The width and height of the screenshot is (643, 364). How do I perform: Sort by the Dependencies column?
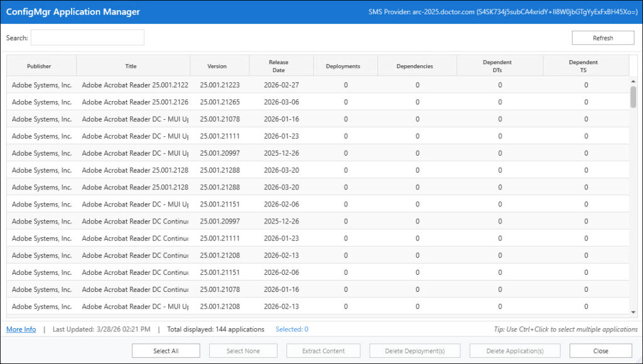pos(414,66)
